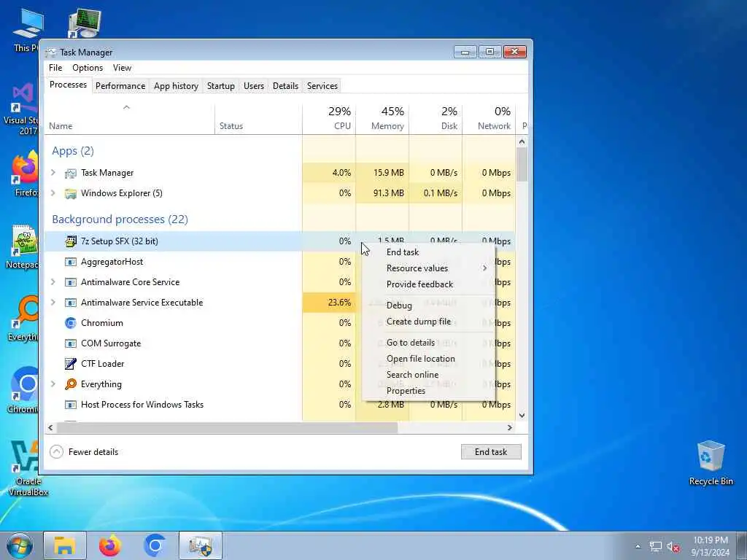Viewport: 747px width, 560px height.
Task: Choose End task in context menu
Action: pyautogui.click(x=428, y=252)
